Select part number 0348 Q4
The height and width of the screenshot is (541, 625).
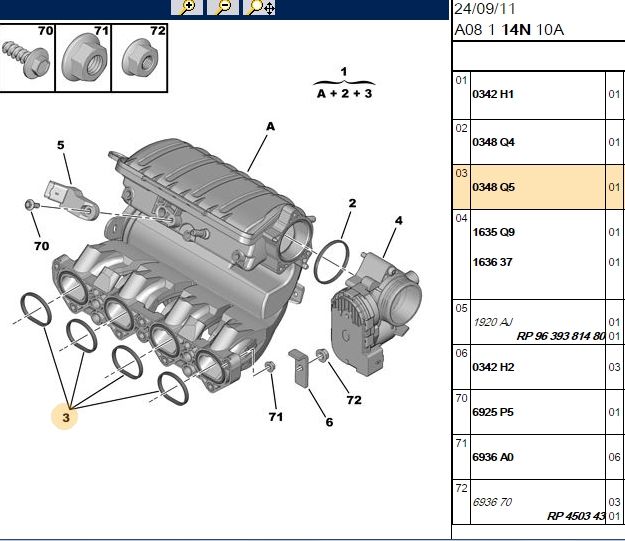tap(493, 142)
